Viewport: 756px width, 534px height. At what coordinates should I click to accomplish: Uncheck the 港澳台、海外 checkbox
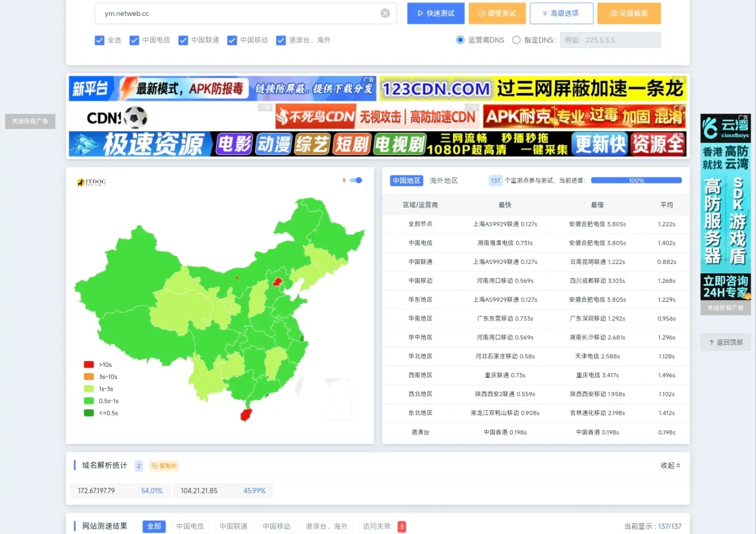281,40
